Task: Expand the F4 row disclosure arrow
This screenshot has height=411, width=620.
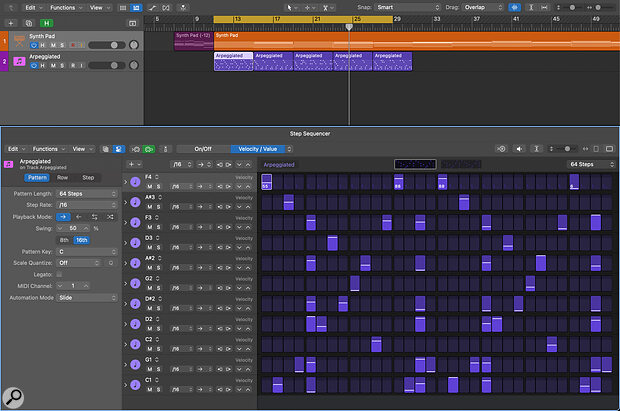Action: point(126,182)
